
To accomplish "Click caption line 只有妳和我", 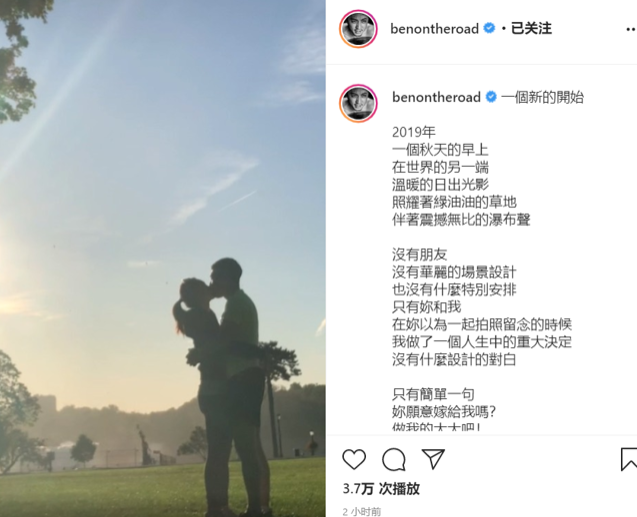I will click(426, 307).
